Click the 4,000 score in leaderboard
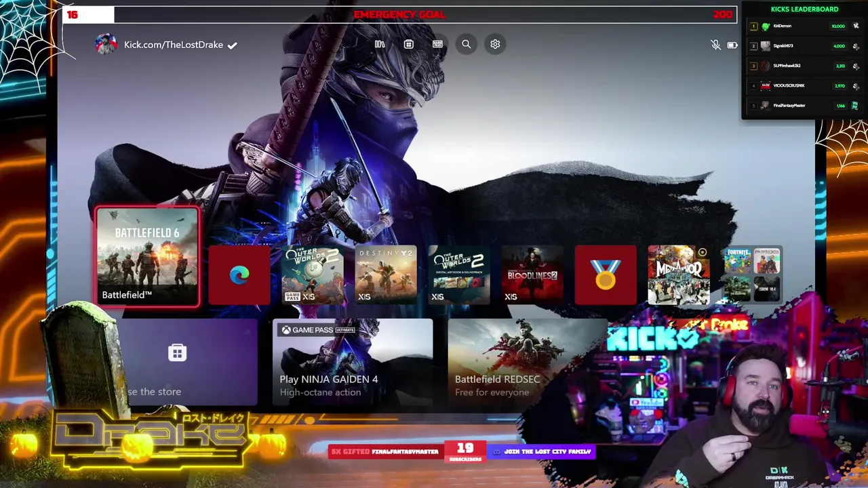Screen dimensions: 868x488 pyautogui.click(x=839, y=46)
